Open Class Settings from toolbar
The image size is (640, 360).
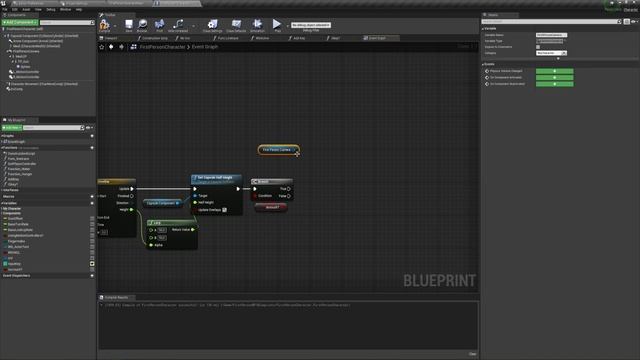(213, 24)
